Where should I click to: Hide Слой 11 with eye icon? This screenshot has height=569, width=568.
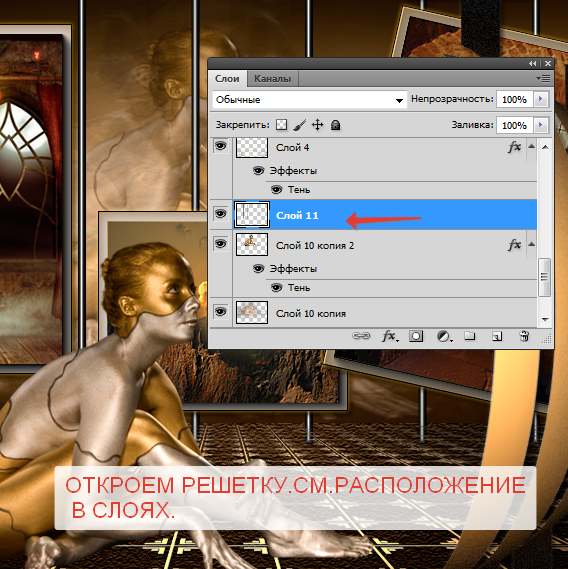coord(220,214)
